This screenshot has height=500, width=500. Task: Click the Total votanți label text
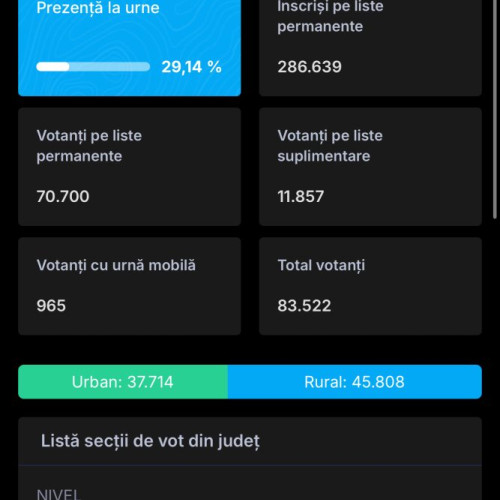[x=321, y=266]
